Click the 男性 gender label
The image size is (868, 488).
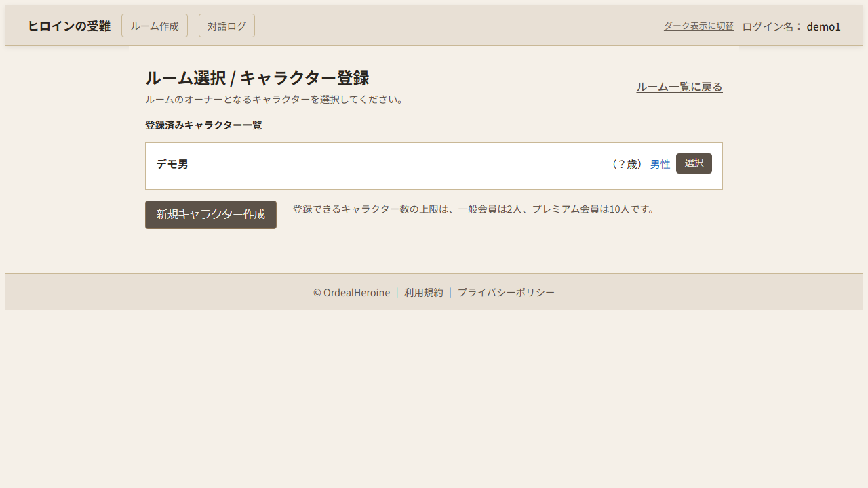(660, 164)
